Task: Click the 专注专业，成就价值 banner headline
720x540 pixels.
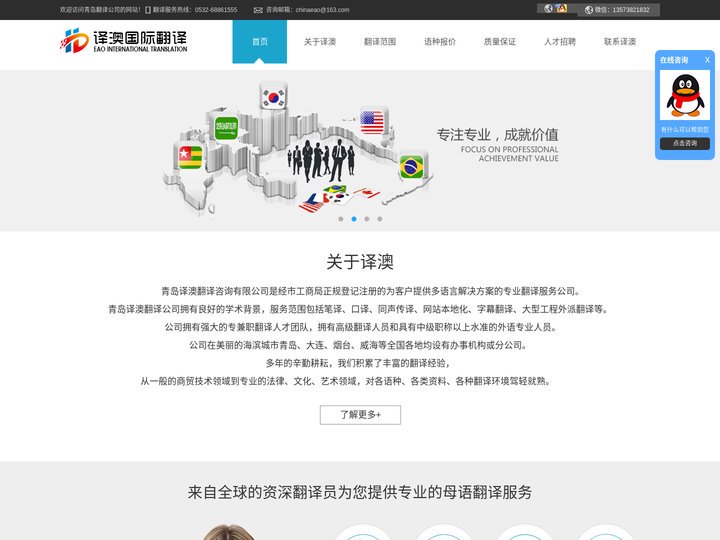Action: [x=497, y=135]
